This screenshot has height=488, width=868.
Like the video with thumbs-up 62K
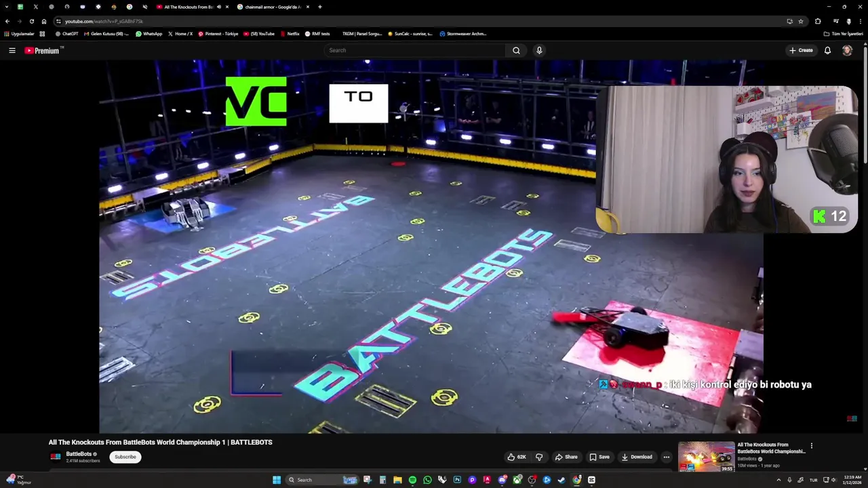tap(517, 457)
